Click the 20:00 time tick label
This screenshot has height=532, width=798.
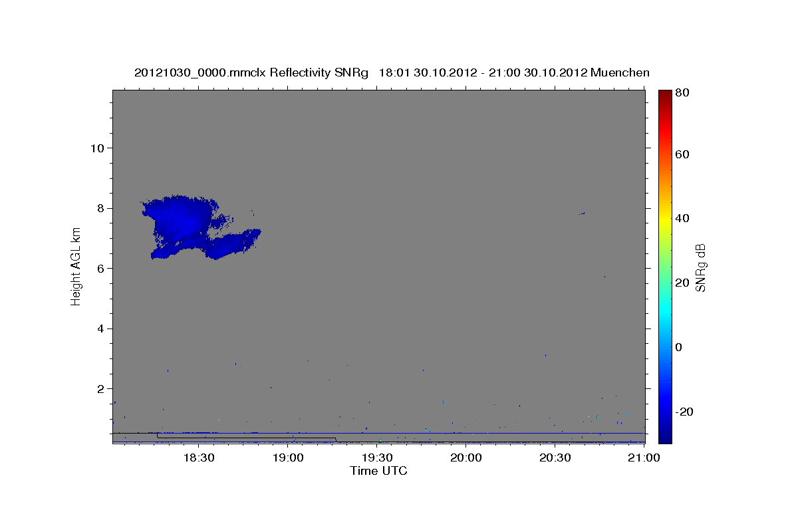click(x=466, y=458)
